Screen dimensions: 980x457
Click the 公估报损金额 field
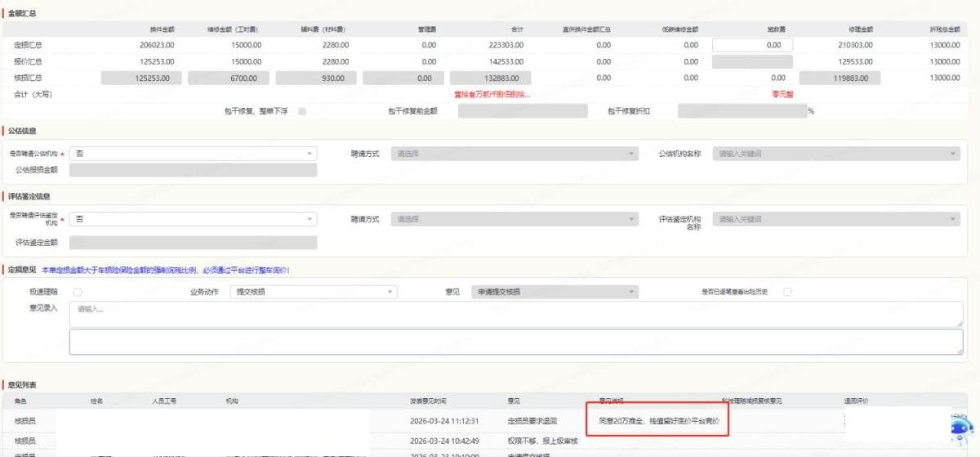coord(194,170)
